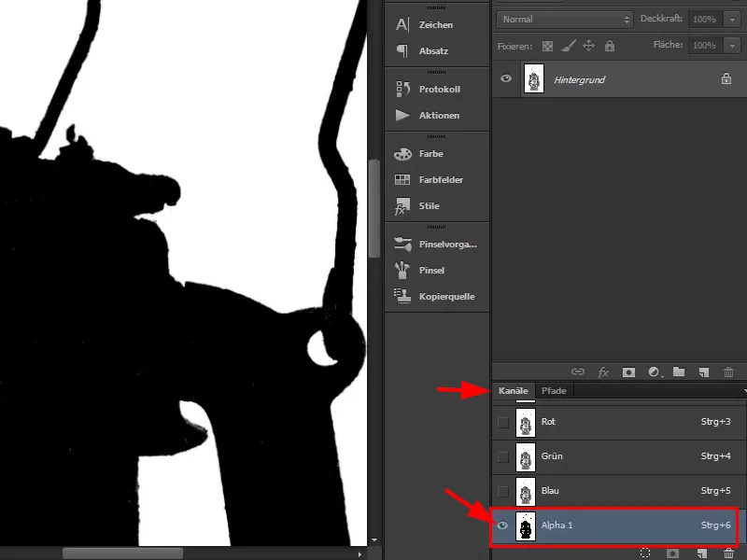The width and height of the screenshot is (747, 560).
Task: Open the Deckkraft opacity slider arrow
Action: click(x=732, y=20)
